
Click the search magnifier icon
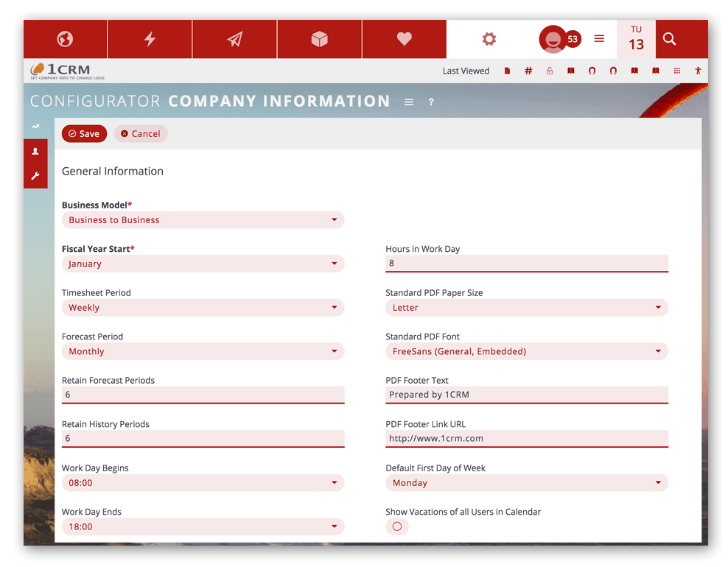pyautogui.click(x=669, y=38)
